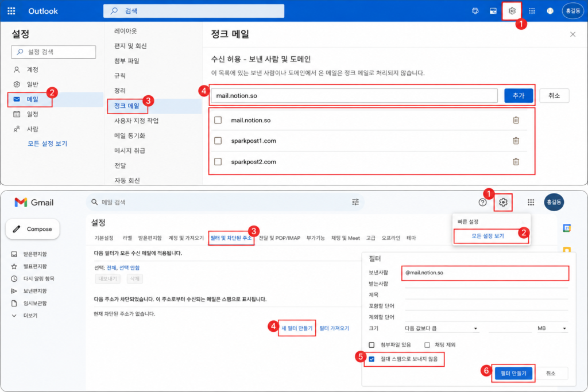Open 다음 값보다 큼 size comparison dropdown
This screenshot has width=588, height=392.
[442, 328]
